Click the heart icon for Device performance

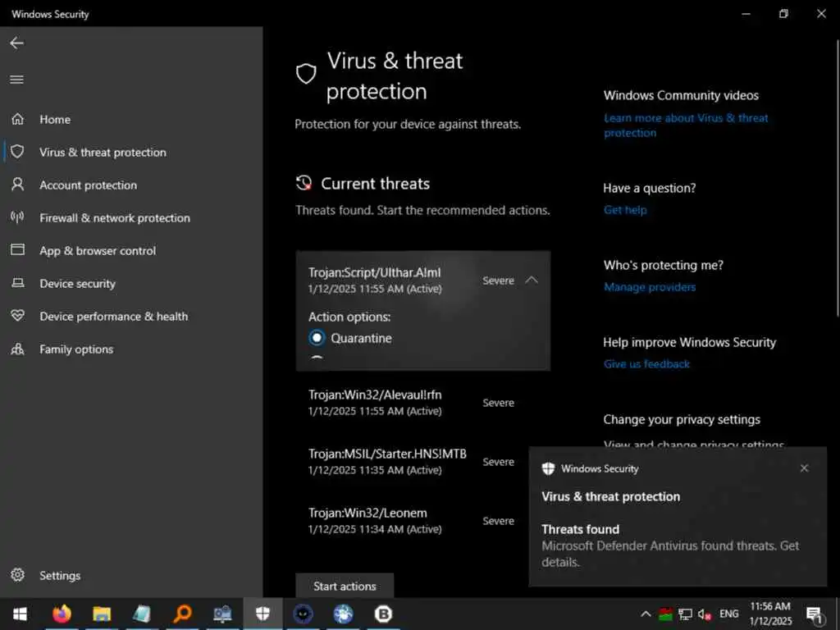pos(18,316)
